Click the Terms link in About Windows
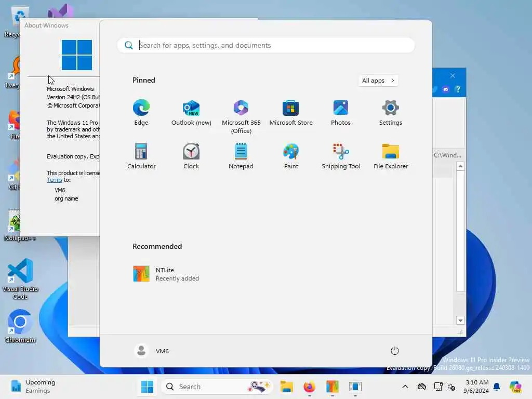Image resolution: width=532 pixels, height=399 pixels. coord(54,180)
